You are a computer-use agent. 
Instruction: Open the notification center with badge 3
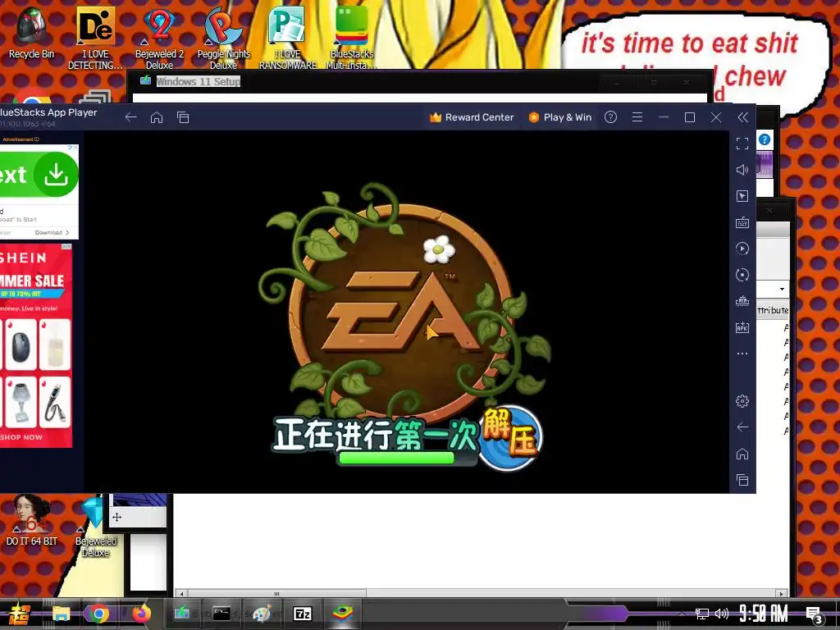815,615
